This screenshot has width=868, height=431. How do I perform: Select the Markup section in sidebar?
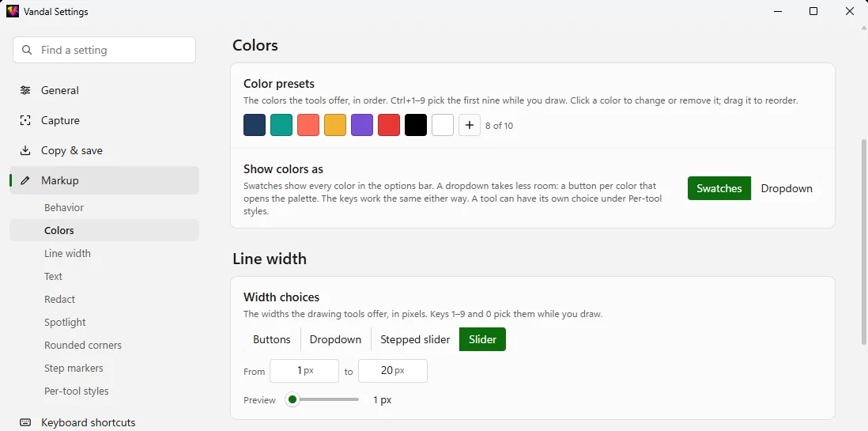104,180
